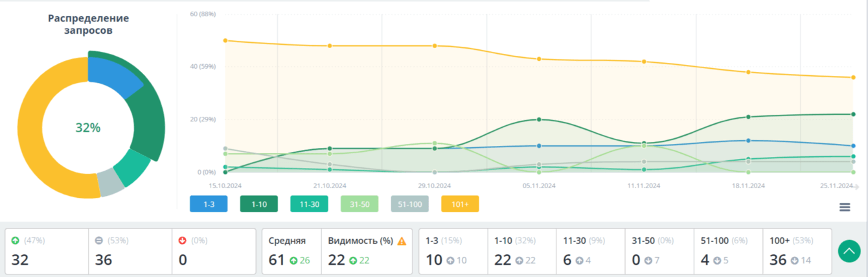Click the grey unchanged positions icon
The width and height of the screenshot is (868, 277).
pos(99,241)
